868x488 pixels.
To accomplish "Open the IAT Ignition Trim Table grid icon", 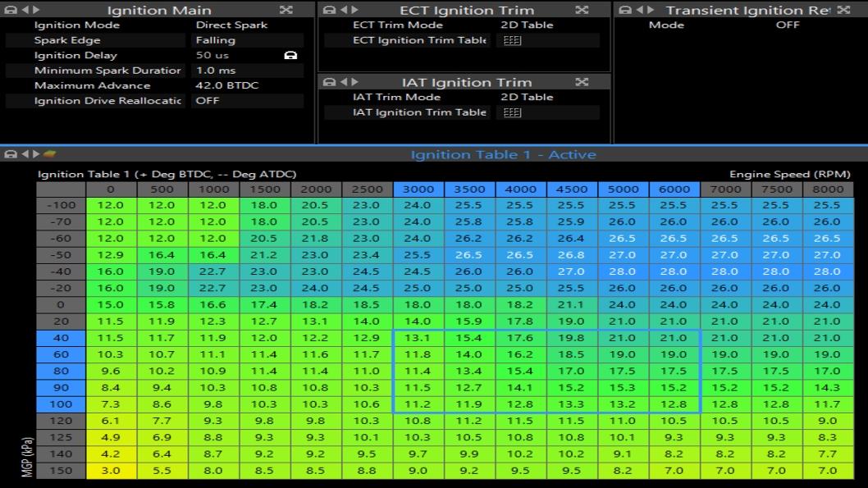I will tap(512, 112).
